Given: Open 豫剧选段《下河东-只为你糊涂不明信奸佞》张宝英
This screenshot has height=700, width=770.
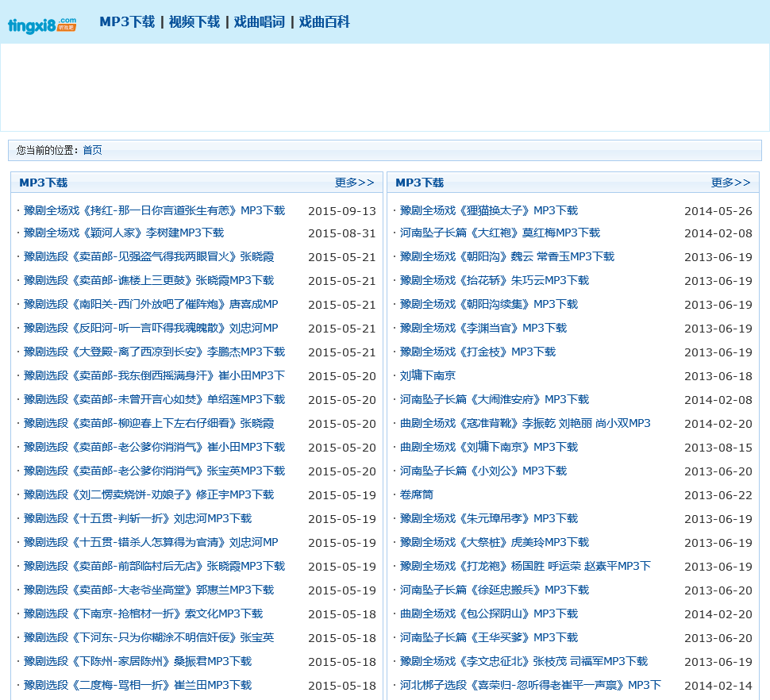Looking at the screenshot, I should 148,637.
